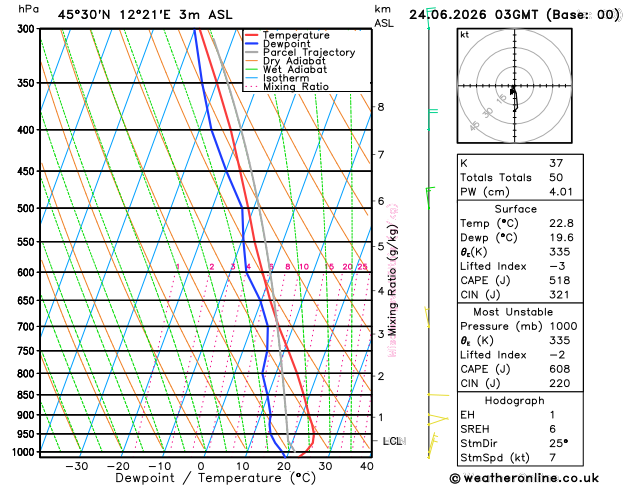Click the 40 temperature axis label
The height and width of the screenshot is (486, 629).
367,466
